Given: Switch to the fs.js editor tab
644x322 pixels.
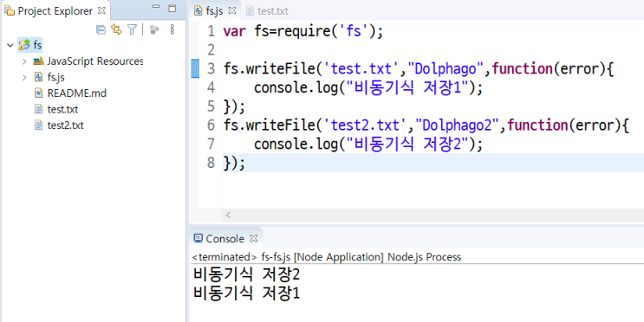Looking at the screenshot, I should click(x=214, y=11).
